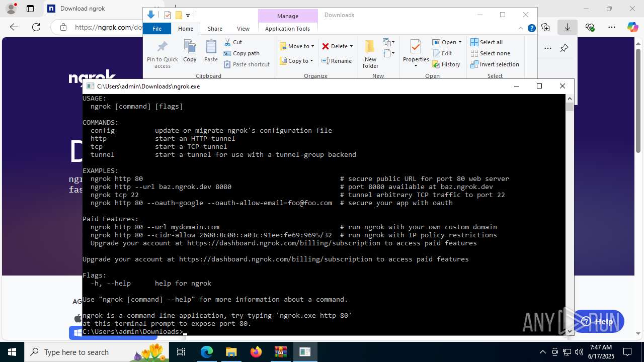This screenshot has width=644, height=362.
Task: Click Invert selection in the ribbon
Action: click(x=495, y=64)
